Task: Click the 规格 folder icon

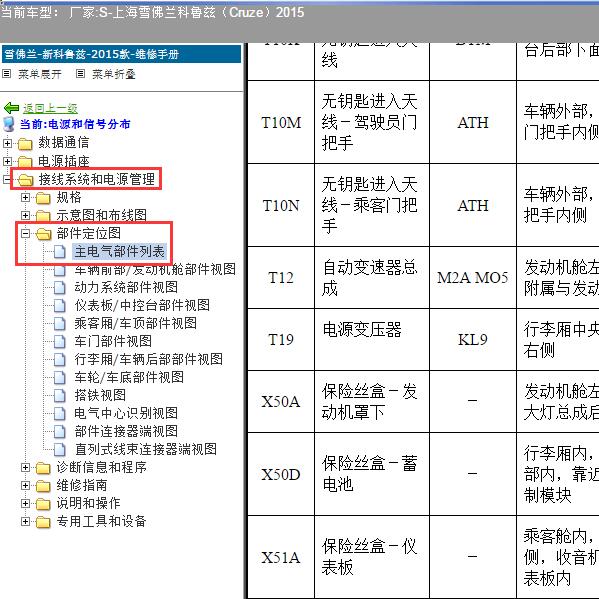Action: tap(43, 198)
